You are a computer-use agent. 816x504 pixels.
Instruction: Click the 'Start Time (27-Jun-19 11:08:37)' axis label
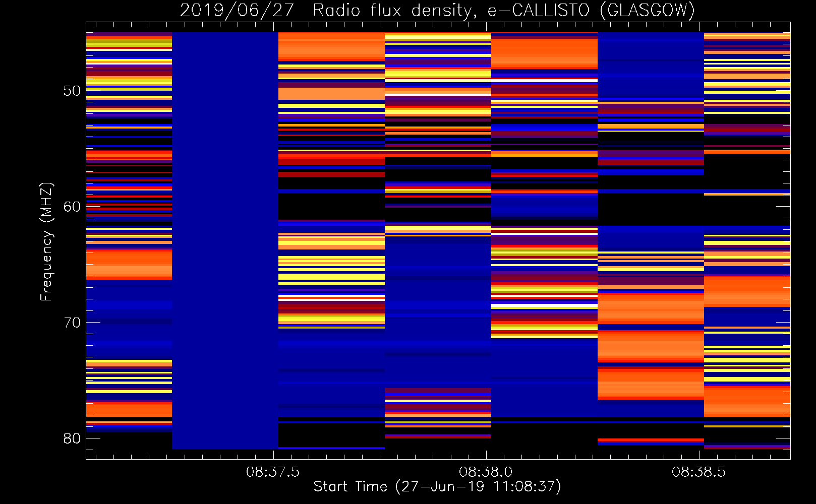pos(437,487)
